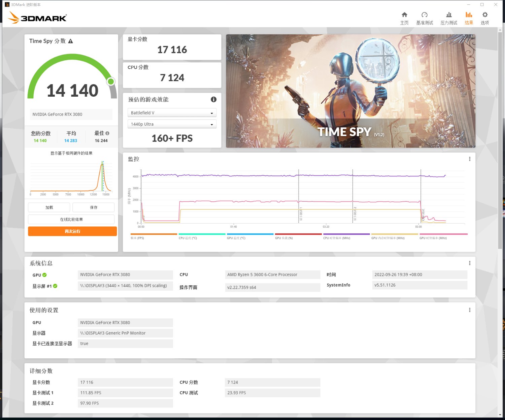Click the vertical scrollbar thumb
505x420 pixels.
[x=500, y=141]
